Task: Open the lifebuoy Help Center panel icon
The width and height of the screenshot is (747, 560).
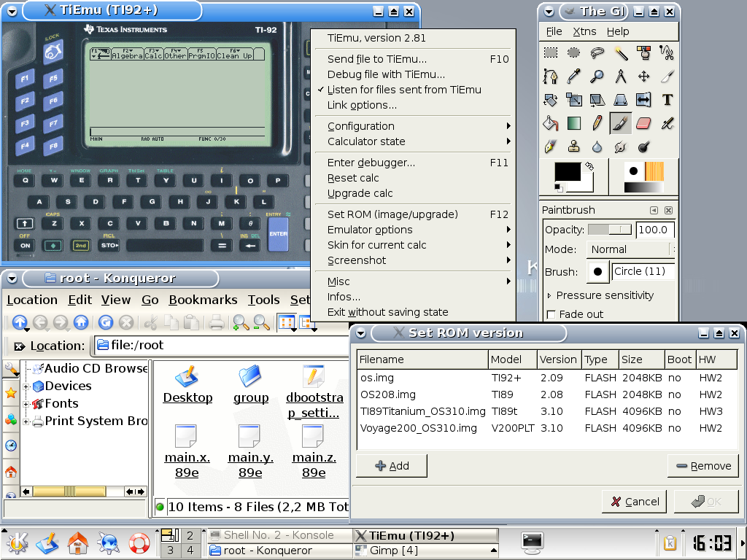Action: [139, 542]
